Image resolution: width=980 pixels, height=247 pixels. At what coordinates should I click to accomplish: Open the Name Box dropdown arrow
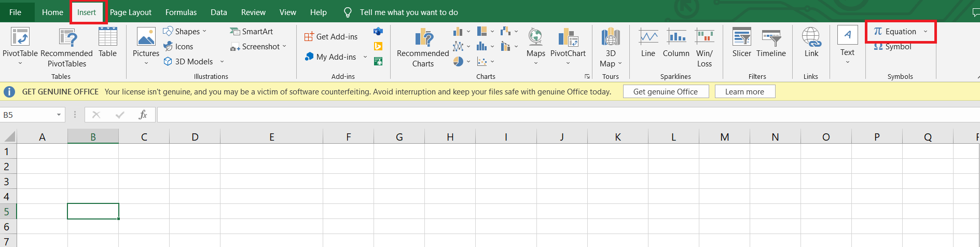point(59,115)
